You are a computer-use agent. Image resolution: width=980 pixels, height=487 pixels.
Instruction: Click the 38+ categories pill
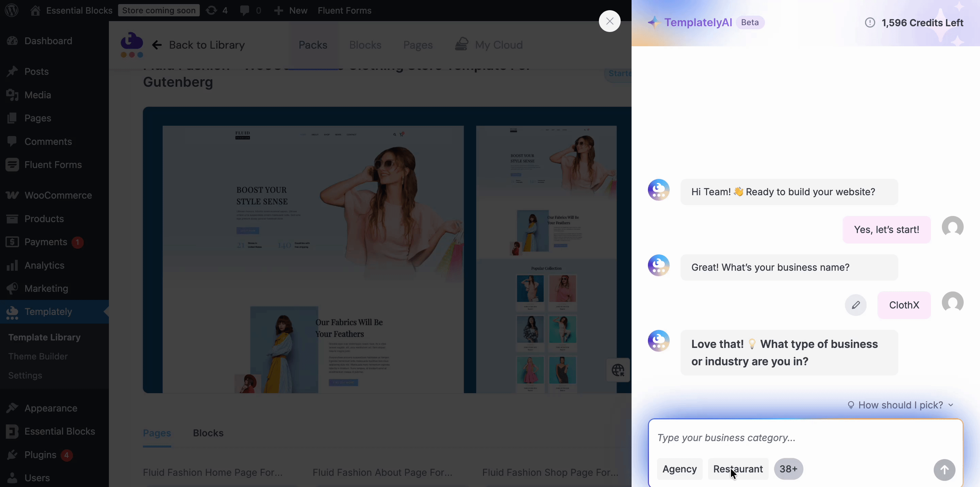tap(788, 469)
